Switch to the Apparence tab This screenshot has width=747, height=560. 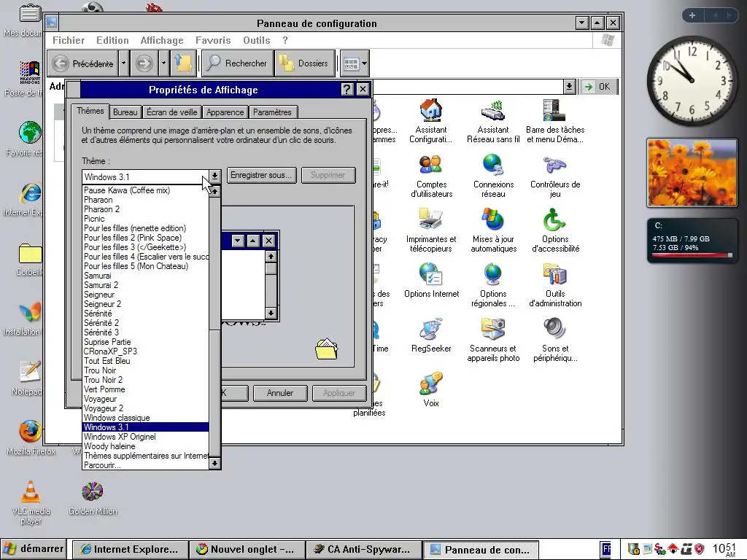(x=225, y=112)
